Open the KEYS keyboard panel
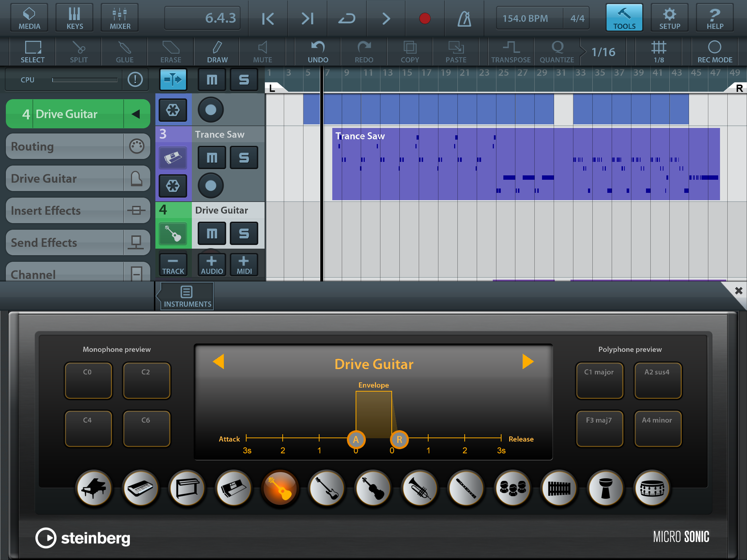The width and height of the screenshot is (747, 560). 74,17
